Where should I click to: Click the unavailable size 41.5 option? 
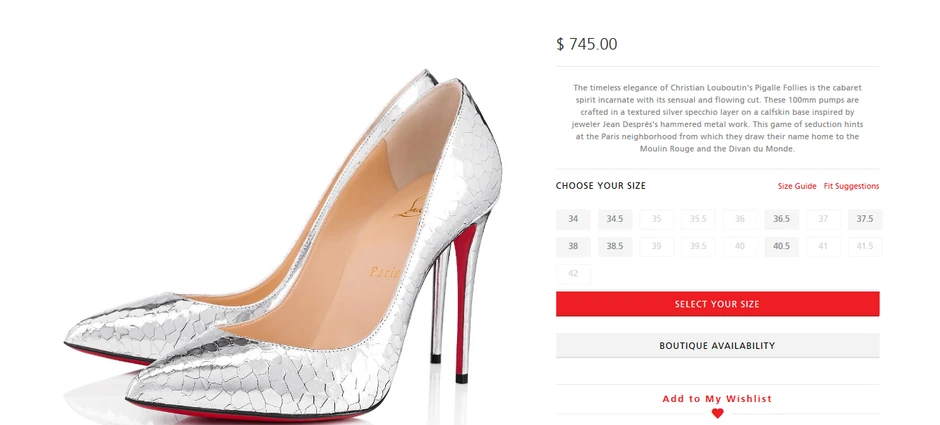pos(865,246)
